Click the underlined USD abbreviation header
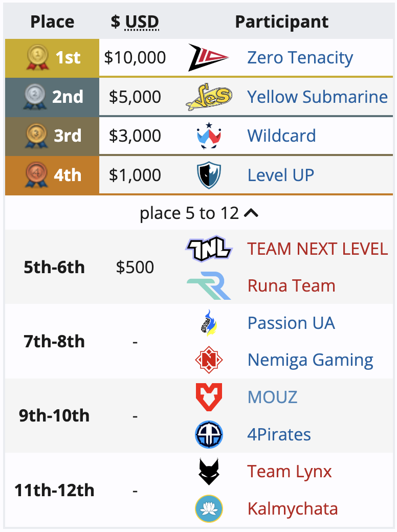The image size is (397, 532). 142,21
